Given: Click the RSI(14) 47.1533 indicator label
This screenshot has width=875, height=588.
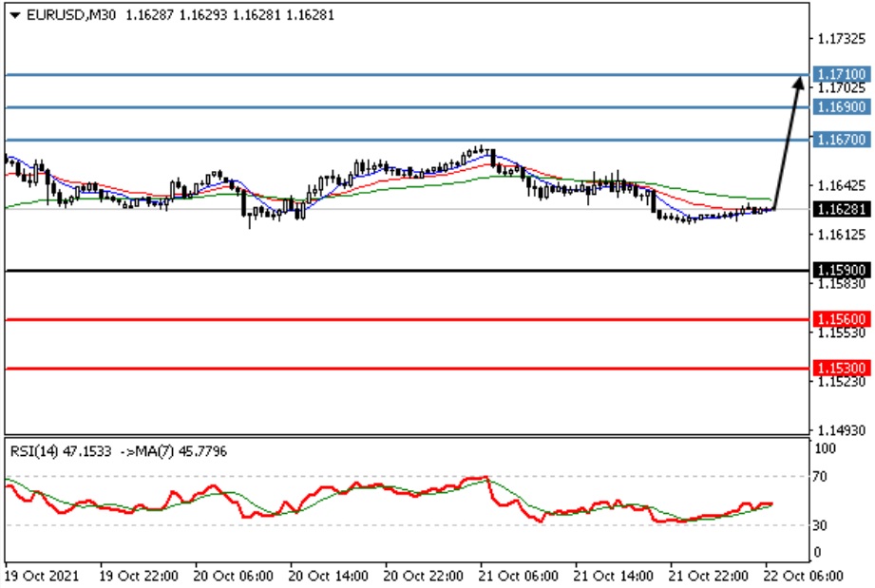Looking at the screenshot, I should point(61,451).
